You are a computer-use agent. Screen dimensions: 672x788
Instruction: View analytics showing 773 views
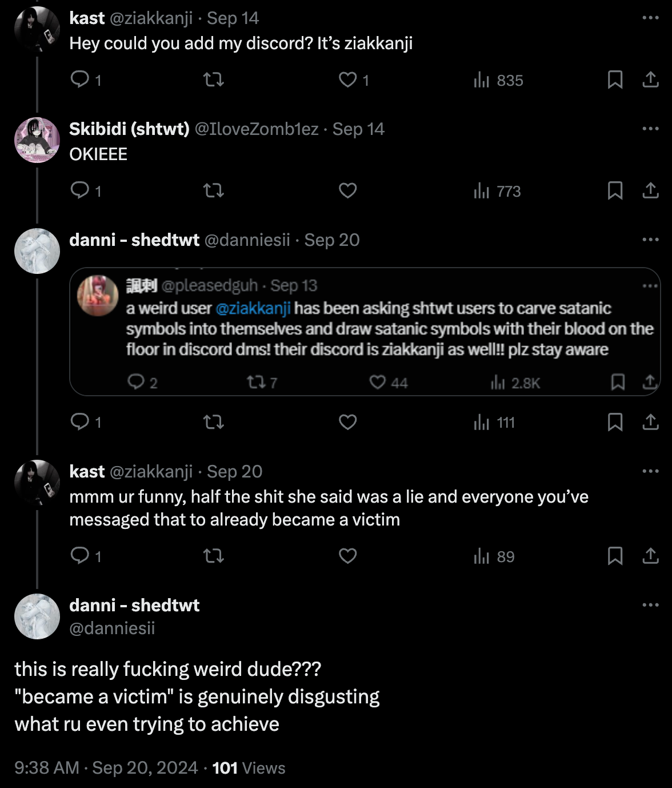pyautogui.click(x=497, y=191)
